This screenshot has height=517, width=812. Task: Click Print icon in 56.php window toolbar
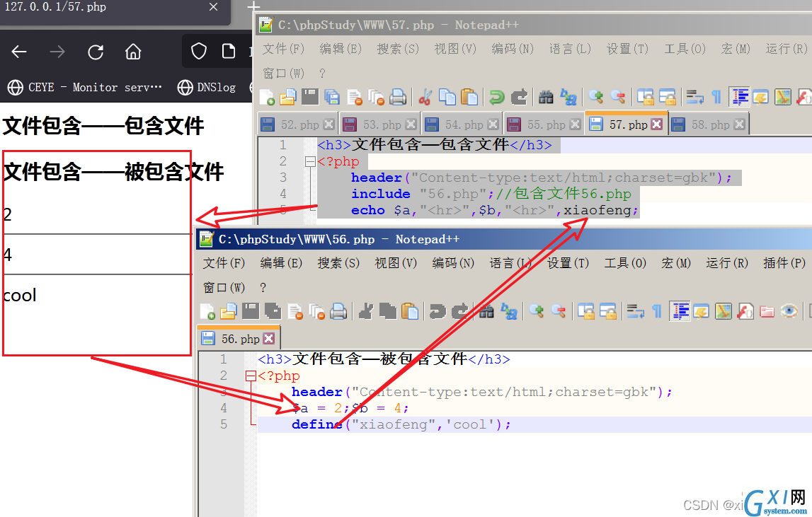tap(338, 311)
